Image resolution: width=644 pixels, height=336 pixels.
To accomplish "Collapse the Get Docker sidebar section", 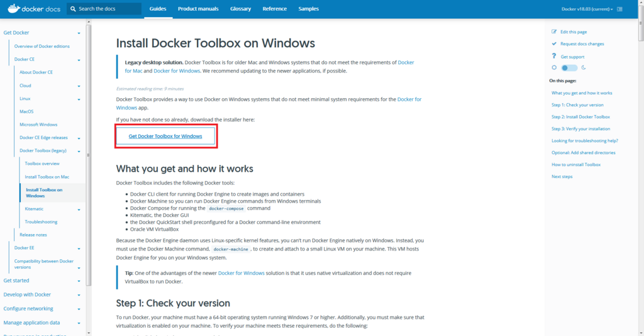I will tap(79, 33).
